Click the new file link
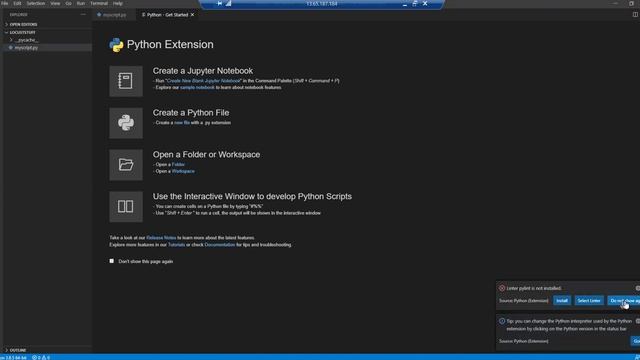Screen dimensions: 640x360 (x=182, y=122)
